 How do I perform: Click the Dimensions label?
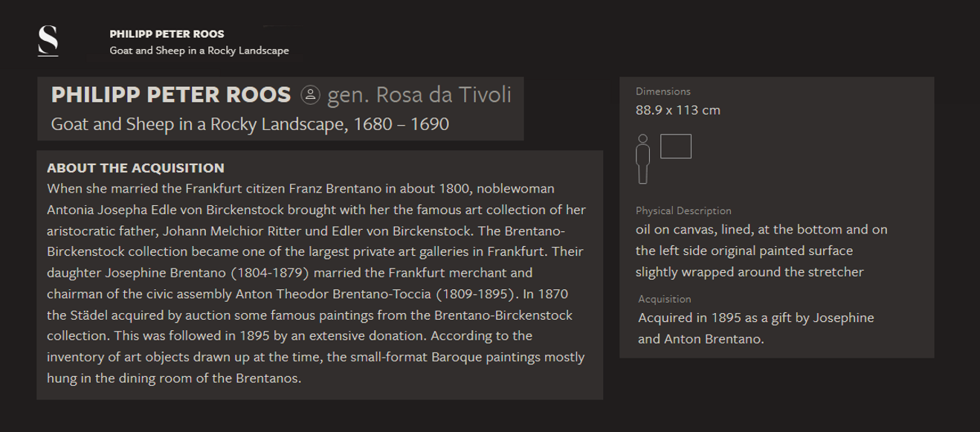pos(663,91)
